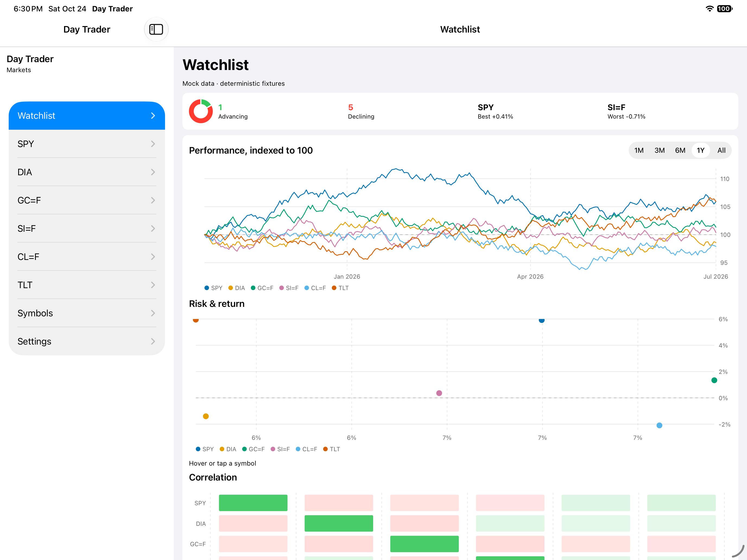Tap the 1 Advancing count
This screenshot has height=560, width=747.
(233, 112)
